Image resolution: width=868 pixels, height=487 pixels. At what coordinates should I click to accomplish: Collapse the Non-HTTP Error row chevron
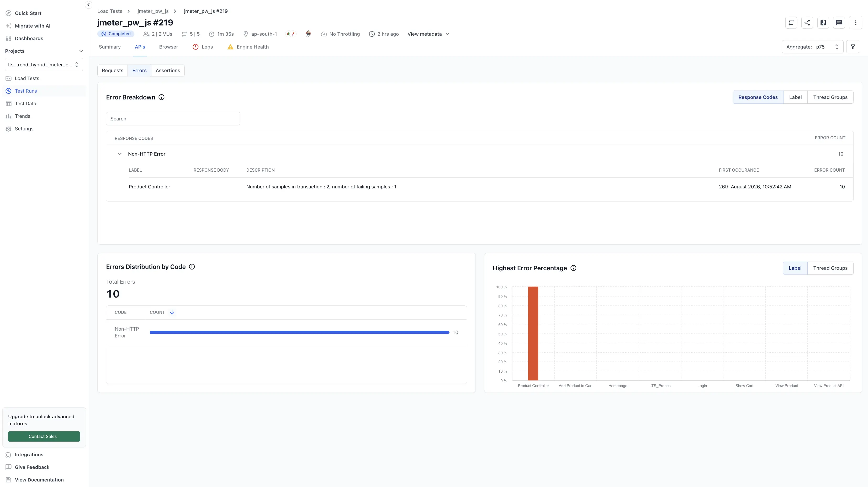point(120,154)
